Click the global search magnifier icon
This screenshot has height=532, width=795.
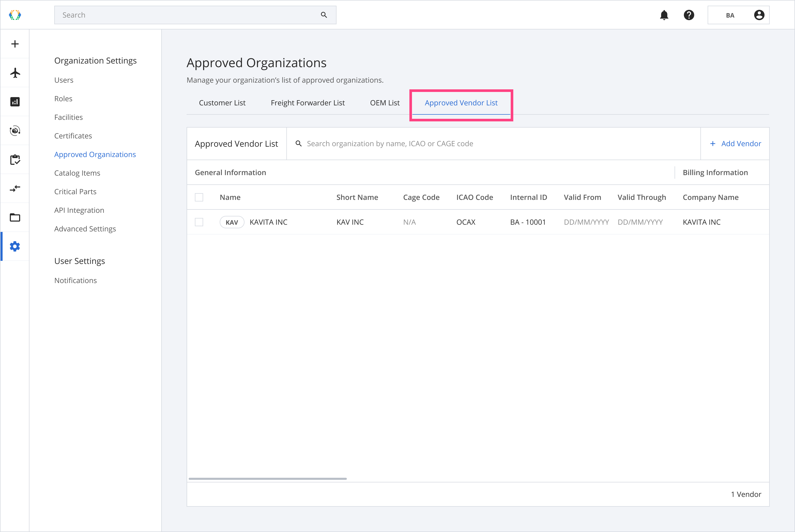[324, 15]
